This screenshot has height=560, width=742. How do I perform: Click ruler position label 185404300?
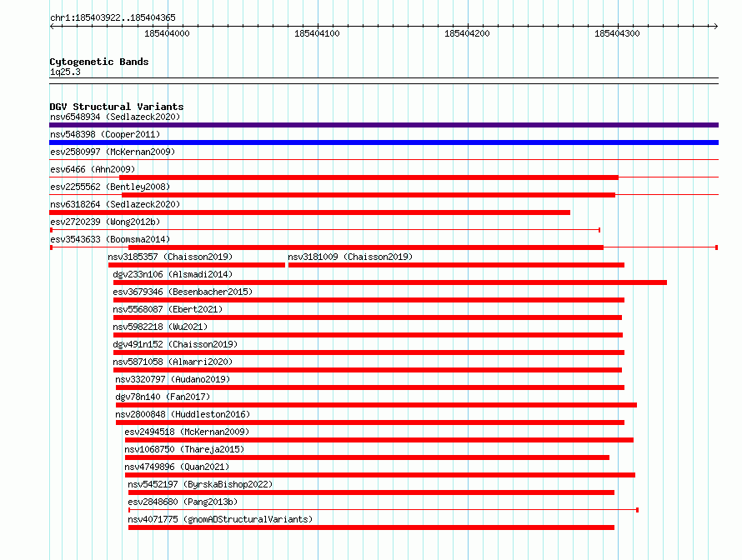(617, 33)
